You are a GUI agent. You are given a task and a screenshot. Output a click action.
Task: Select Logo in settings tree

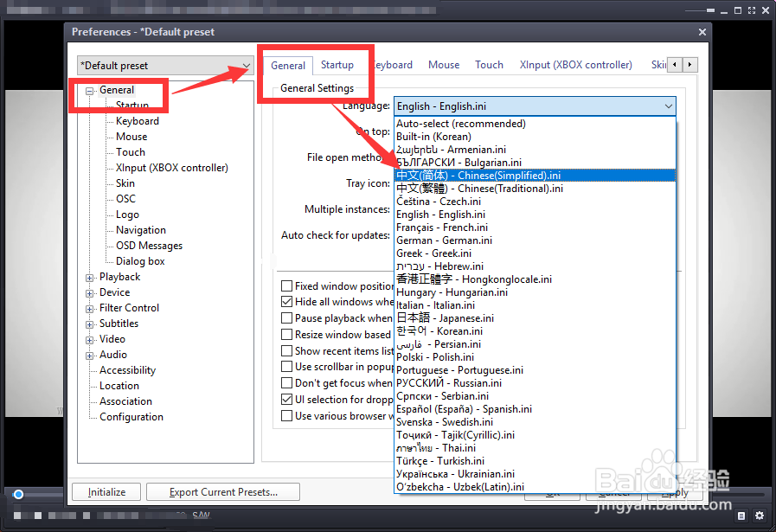127,215
